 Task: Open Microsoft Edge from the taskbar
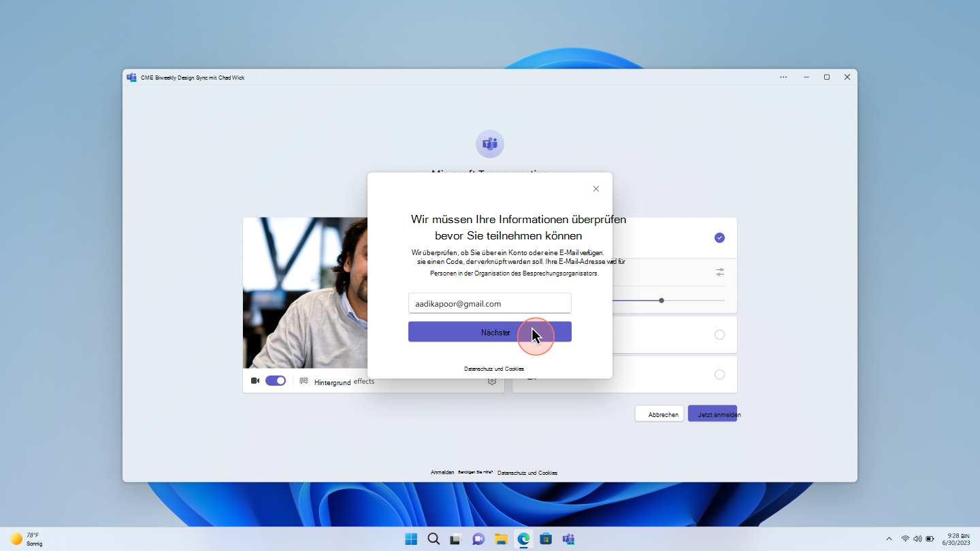(523, 539)
